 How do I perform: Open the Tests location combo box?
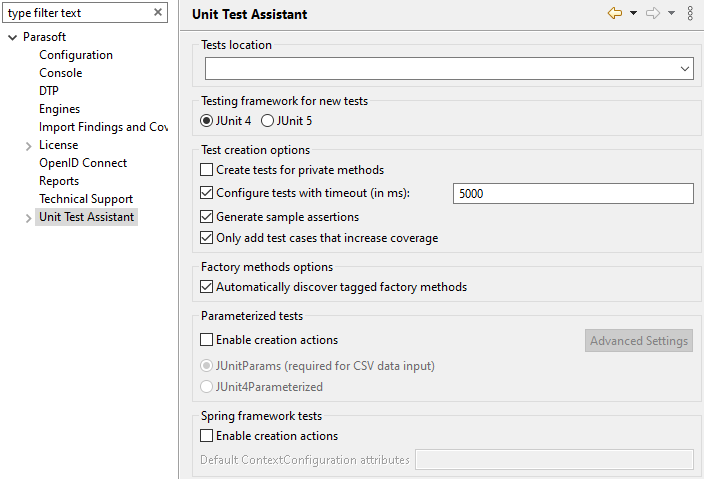pyautogui.click(x=449, y=69)
